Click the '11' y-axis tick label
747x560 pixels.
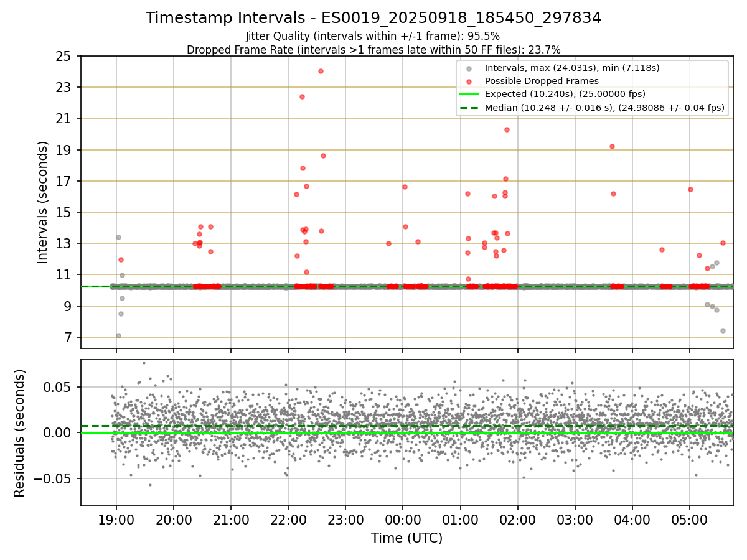(x=64, y=274)
